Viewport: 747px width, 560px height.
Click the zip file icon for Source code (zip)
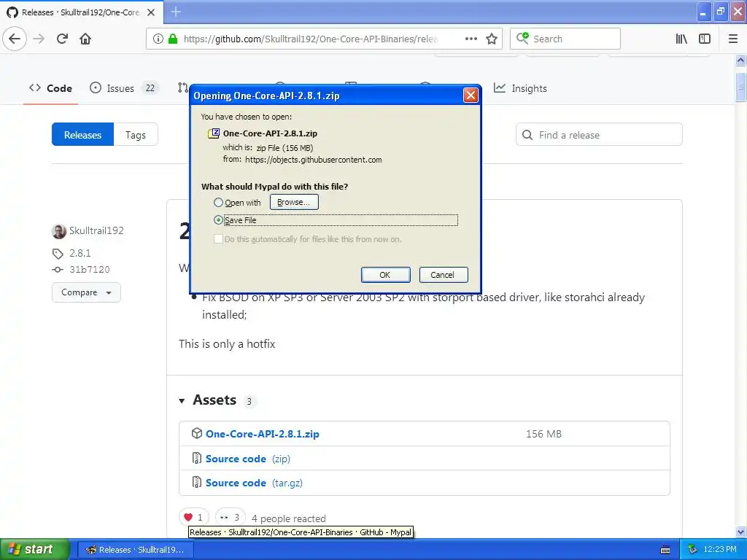point(197,458)
